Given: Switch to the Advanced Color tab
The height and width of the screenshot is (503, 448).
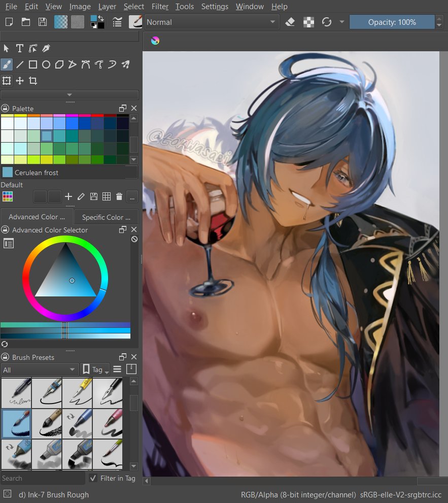Looking at the screenshot, I should [37, 217].
